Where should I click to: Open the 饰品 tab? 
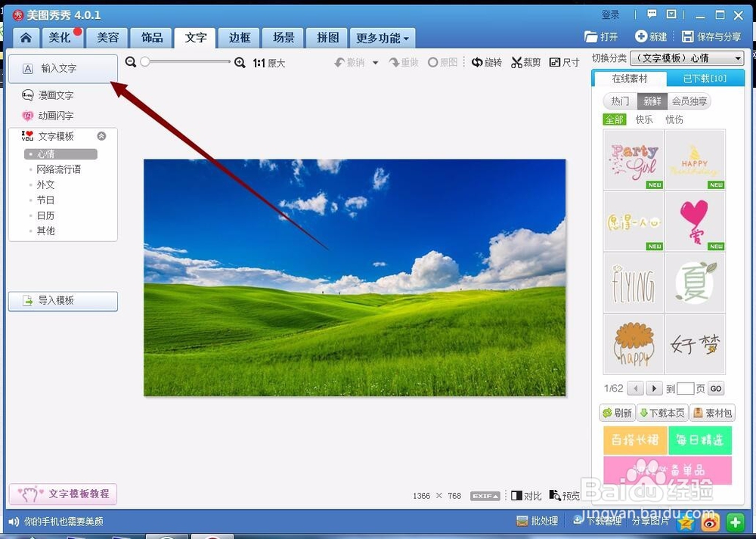(151, 38)
